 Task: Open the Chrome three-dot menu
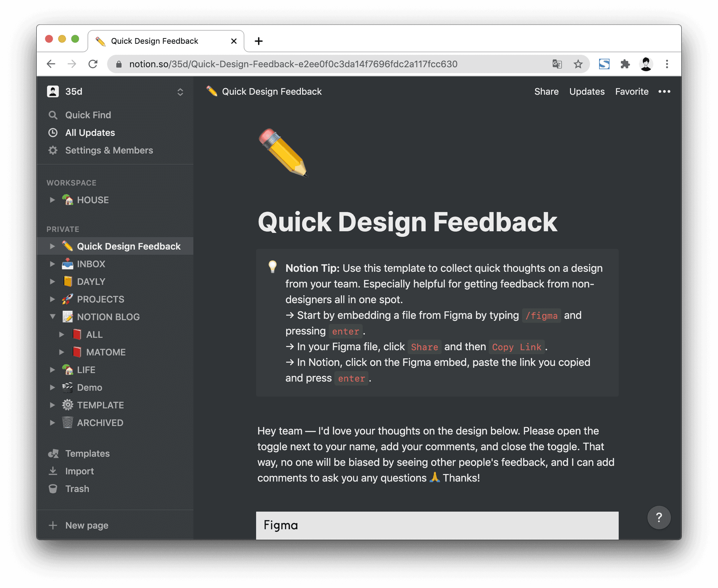(667, 64)
